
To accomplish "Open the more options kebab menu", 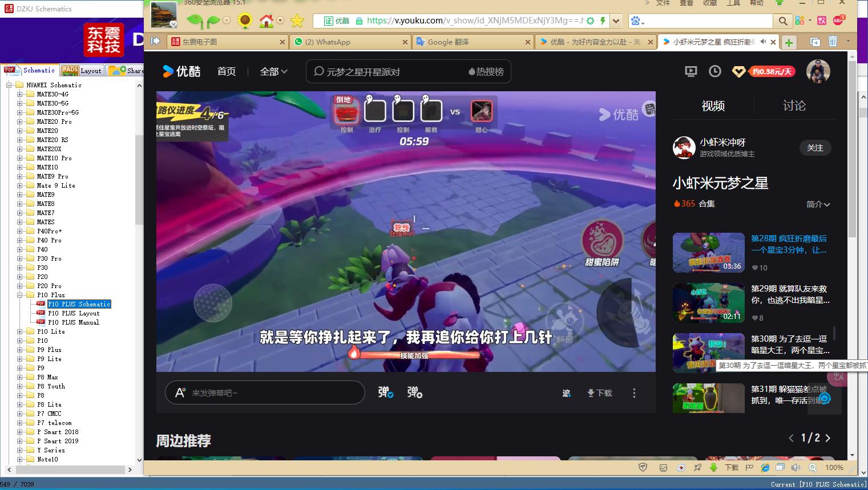I will 634,393.
